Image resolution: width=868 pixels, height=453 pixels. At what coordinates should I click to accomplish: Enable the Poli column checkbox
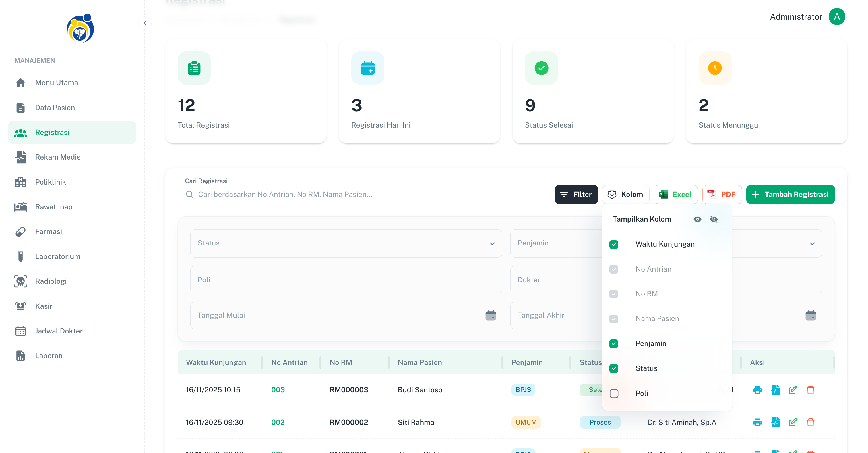614,393
